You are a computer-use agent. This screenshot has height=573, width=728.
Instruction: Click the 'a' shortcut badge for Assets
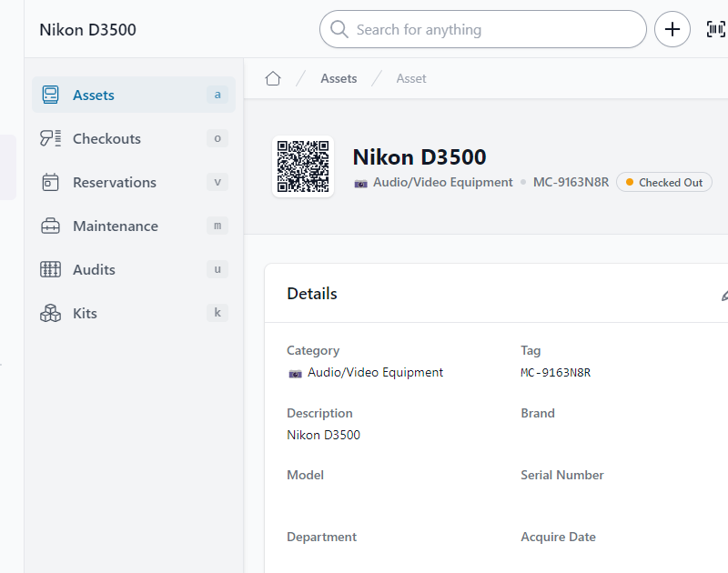click(217, 95)
